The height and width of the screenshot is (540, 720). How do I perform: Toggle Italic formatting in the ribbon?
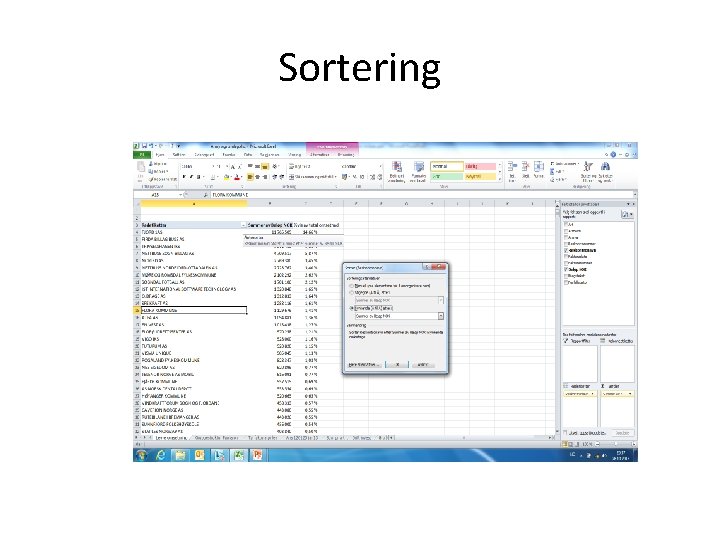(x=191, y=177)
